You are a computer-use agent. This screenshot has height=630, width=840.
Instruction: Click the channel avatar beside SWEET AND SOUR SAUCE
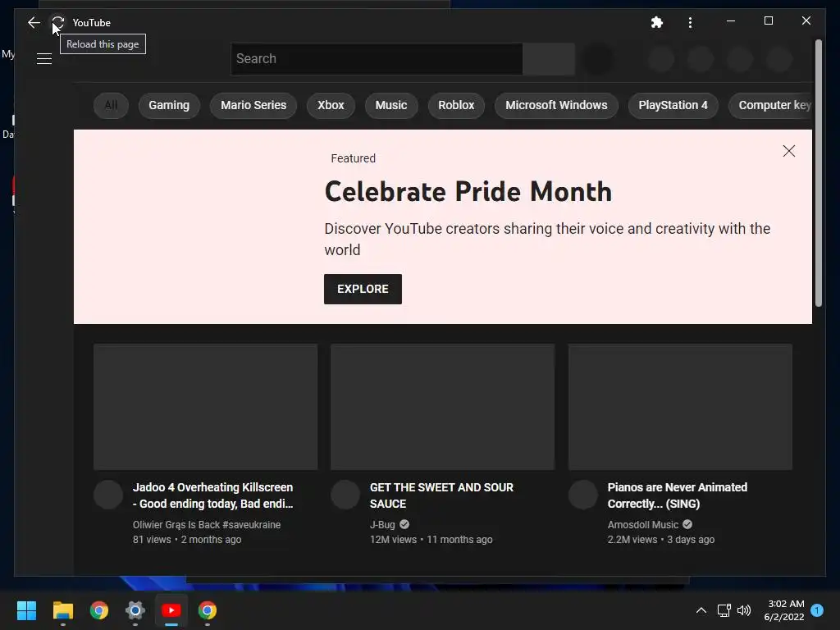click(x=345, y=495)
